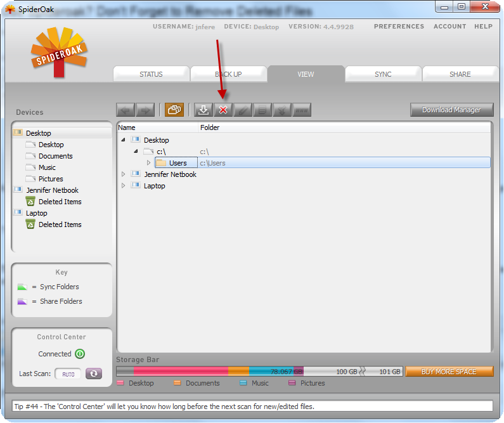Collapse the c:\ node in file tree

136,151
